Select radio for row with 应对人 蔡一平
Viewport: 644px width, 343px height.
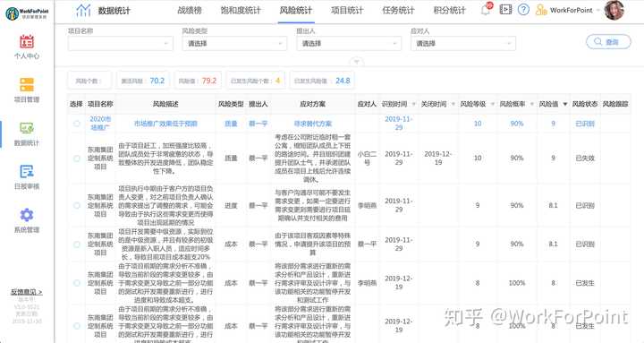[76, 244]
